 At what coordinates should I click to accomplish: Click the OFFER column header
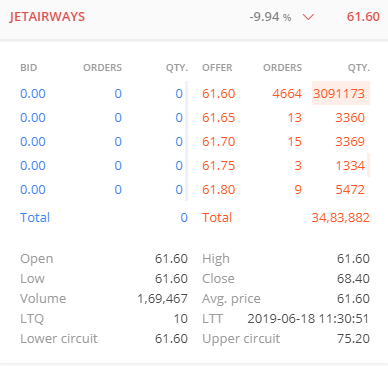point(217,68)
